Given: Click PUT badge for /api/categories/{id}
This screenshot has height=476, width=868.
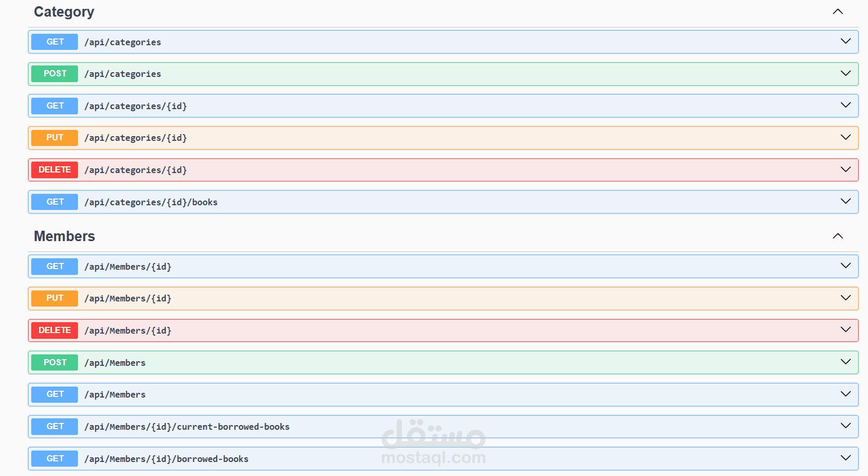Looking at the screenshot, I should [x=55, y=138].
